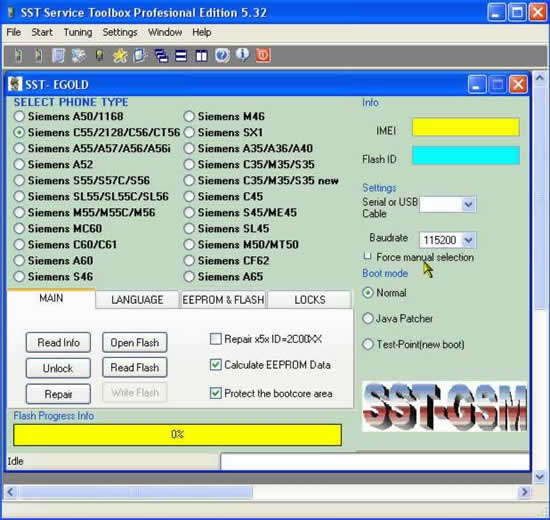Image resolution: width=550 pixels, height=520 pixels.
Task: Click the yellow IMEI field
Action: (x=466, y=127)
